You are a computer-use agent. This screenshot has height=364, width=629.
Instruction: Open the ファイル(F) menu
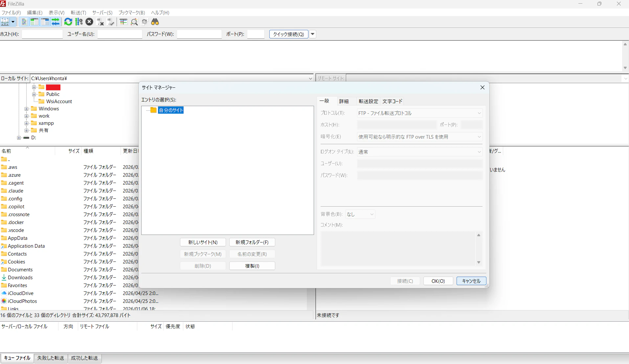click(11, 12)
